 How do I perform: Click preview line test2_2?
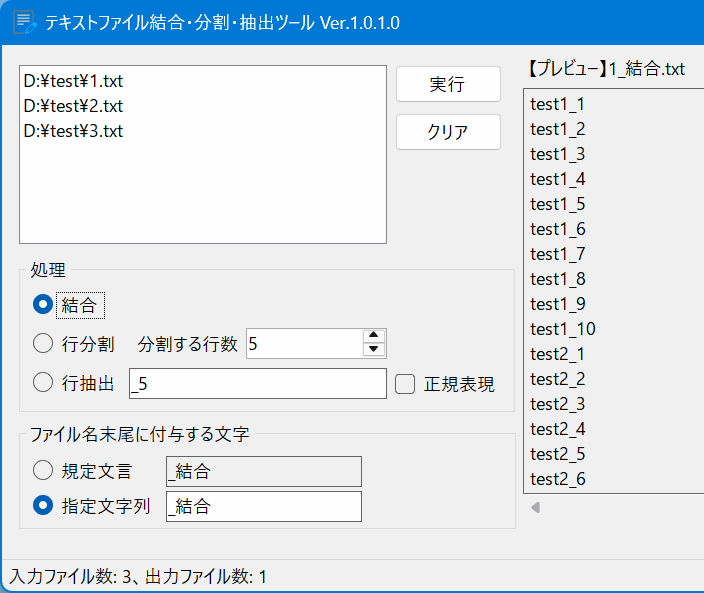(558, 379)
